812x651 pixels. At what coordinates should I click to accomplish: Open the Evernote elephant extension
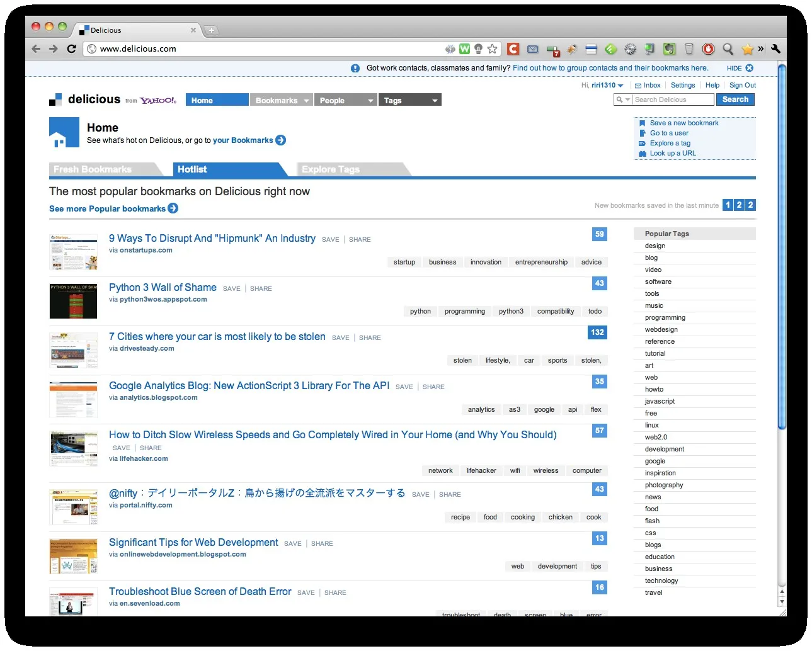click(670, 48)
